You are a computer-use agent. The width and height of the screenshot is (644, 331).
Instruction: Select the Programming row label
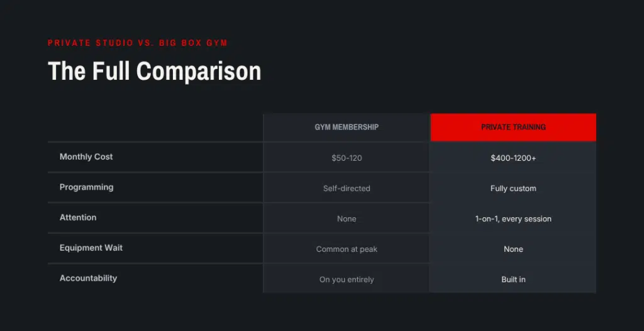pos(87,187)
